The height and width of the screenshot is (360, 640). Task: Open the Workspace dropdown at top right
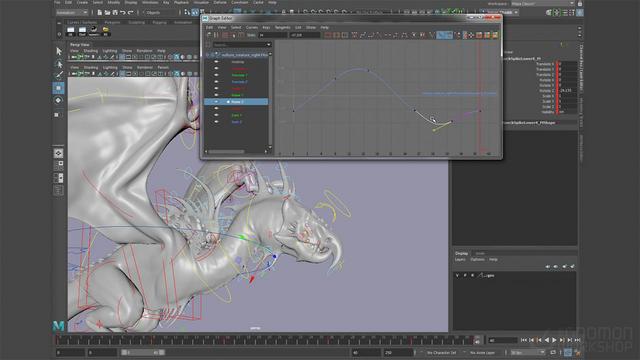pyautogui.click(x=543, y=3)
